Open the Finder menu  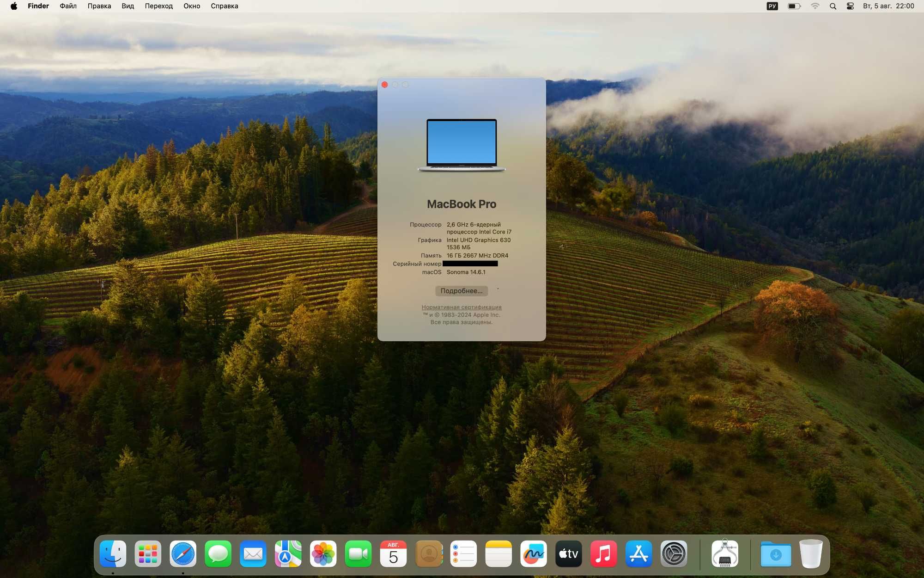click(x=38, y=6)
